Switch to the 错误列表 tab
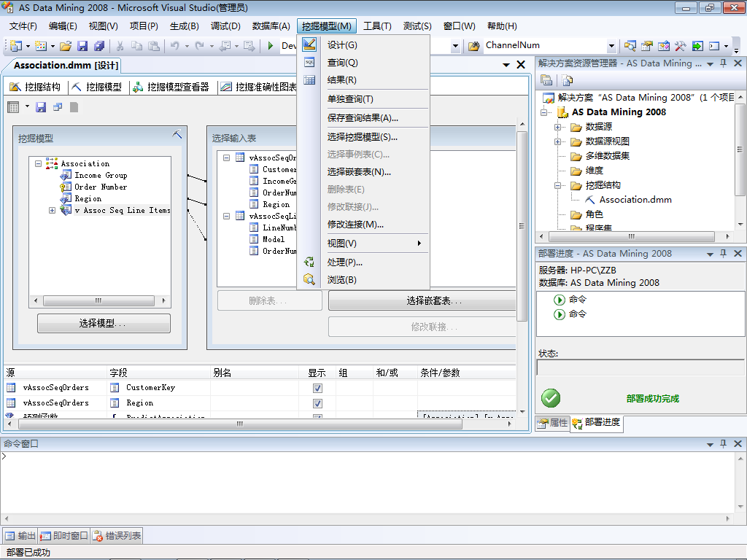 click(x=117, y=536)
